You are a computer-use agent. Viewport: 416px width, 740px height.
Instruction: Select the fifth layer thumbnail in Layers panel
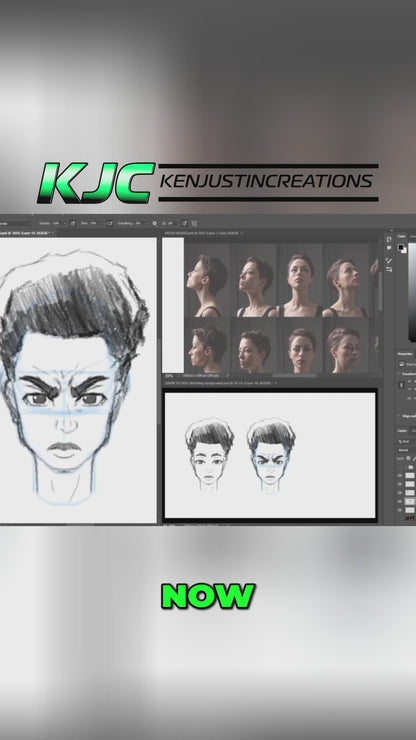click(x=410, y=510)
